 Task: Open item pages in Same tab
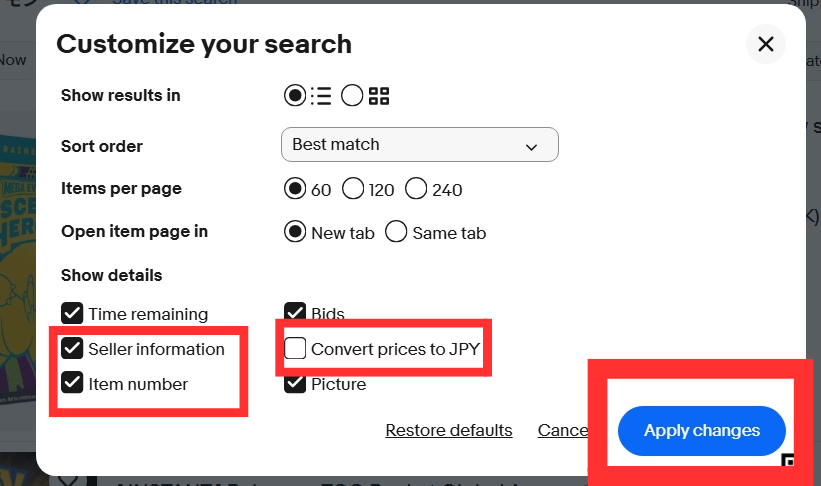[397, 232]
